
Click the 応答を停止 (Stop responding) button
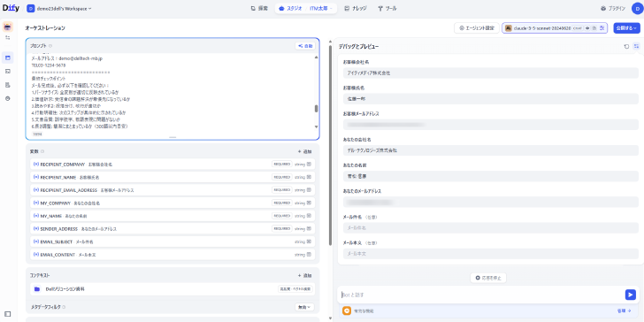[488, 278]
